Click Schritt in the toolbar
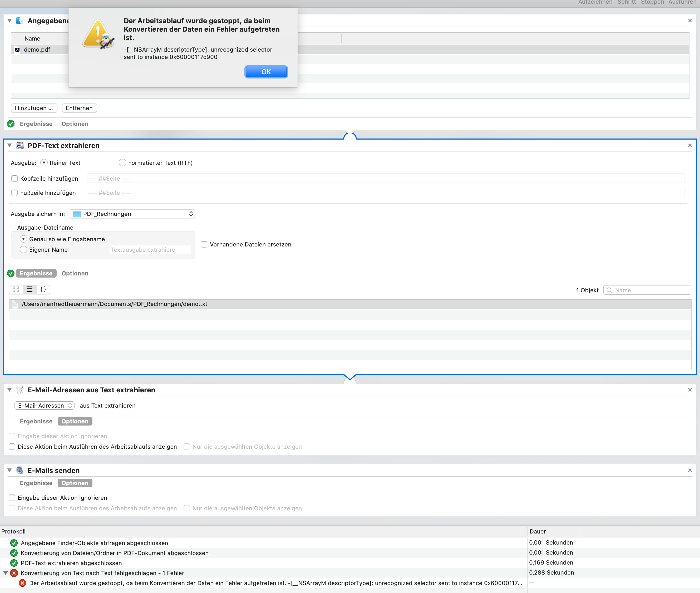700x593 pixels. pos(627,2)
